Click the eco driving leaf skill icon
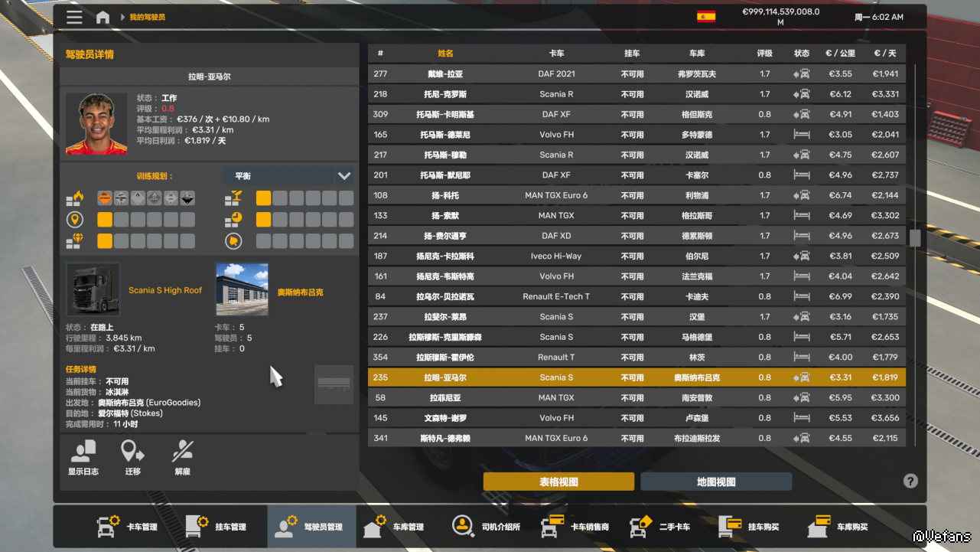This screenshot has height=552, width=980. click(233, 241)
